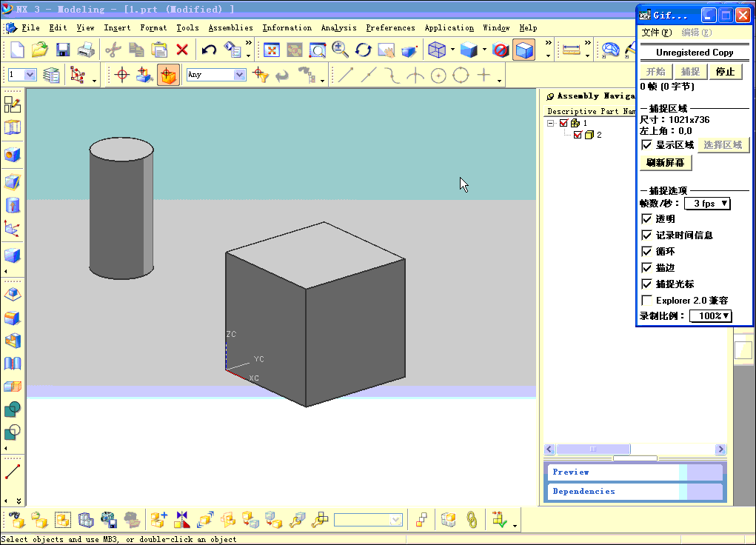Click the Assembly Navigator horizontal scrollbar thumb

point(593,449)
